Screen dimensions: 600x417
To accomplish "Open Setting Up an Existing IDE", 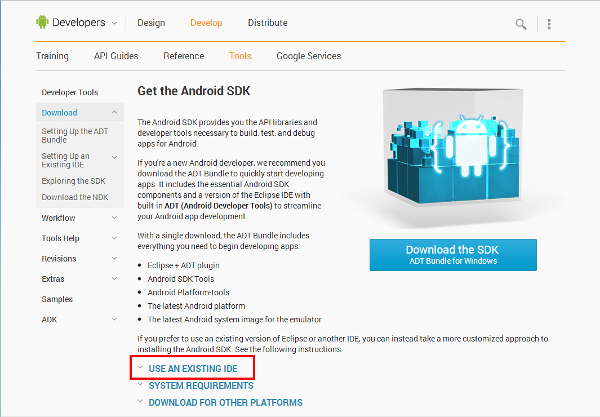I will pos(65,160).
